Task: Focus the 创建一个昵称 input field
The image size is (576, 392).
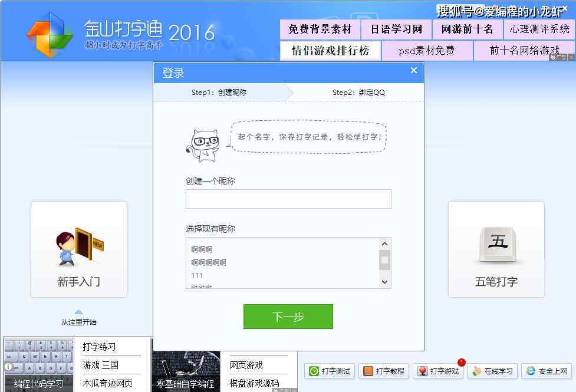Action: click(x=288, y=199)
